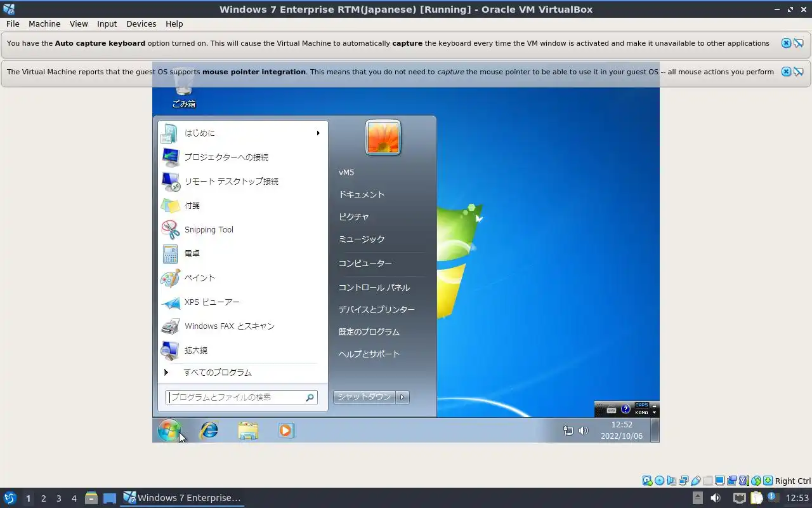Dismiss the mouse pointer integration notification
Viewport: 812px width, 508px height.
[x=786, y=72]
